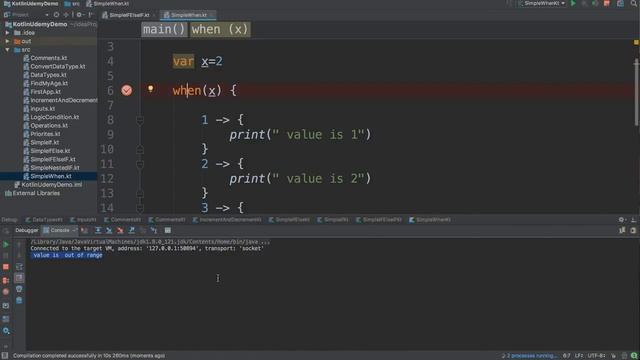Screen dimensions: 640x360
Task: Open View Breakpoints in debug sidebar
Action: 6,280
